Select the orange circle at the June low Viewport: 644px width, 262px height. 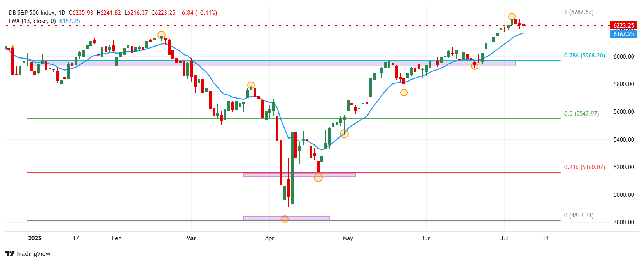475,66
